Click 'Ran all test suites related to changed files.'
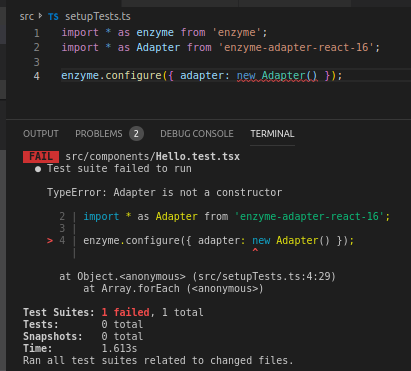 158,360
